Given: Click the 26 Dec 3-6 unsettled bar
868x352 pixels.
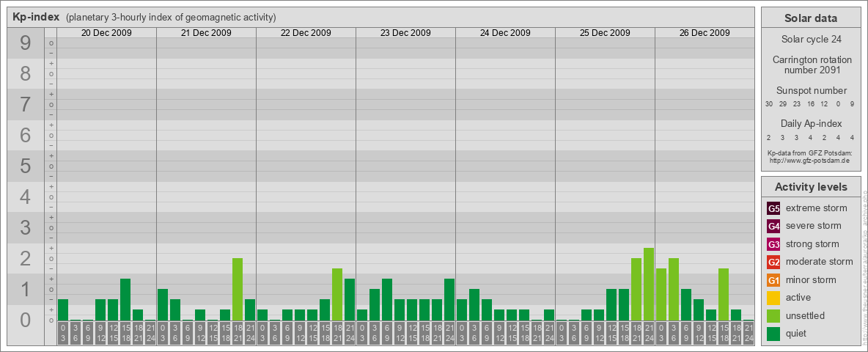Looking at the screenshot, I should click(x=674, y=290).
